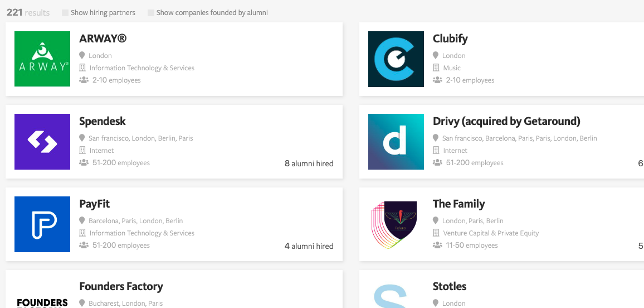Viewport: 644px width, 308px height.
Task: Open the ARWAY® company title
Action: [103, 38]
